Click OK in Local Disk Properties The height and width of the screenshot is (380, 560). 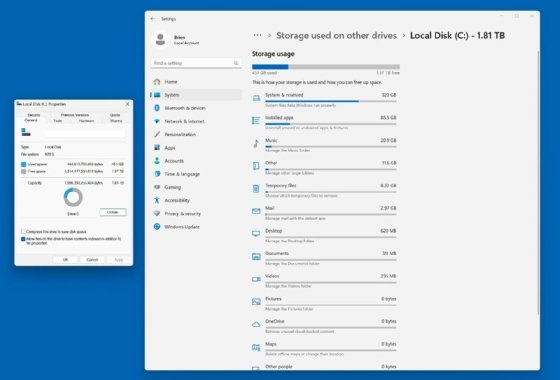click(x=65, y=260)
